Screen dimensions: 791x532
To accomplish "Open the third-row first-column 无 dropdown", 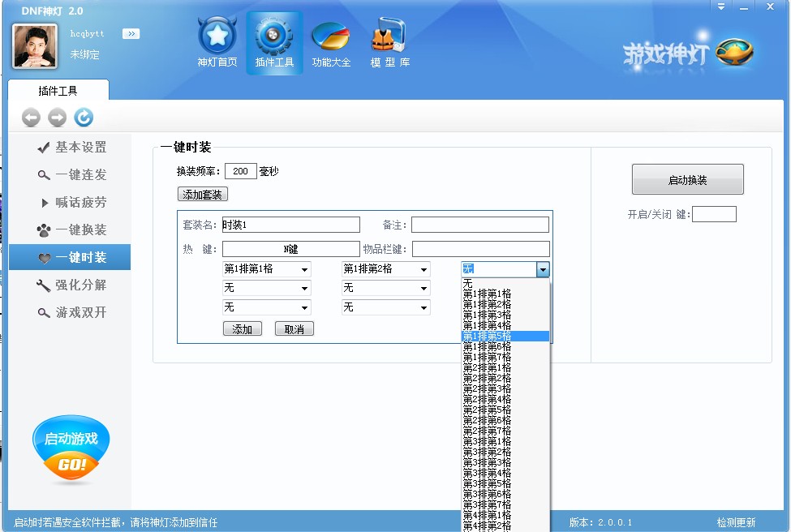I will pyautogui.click(x=266, y=307).
